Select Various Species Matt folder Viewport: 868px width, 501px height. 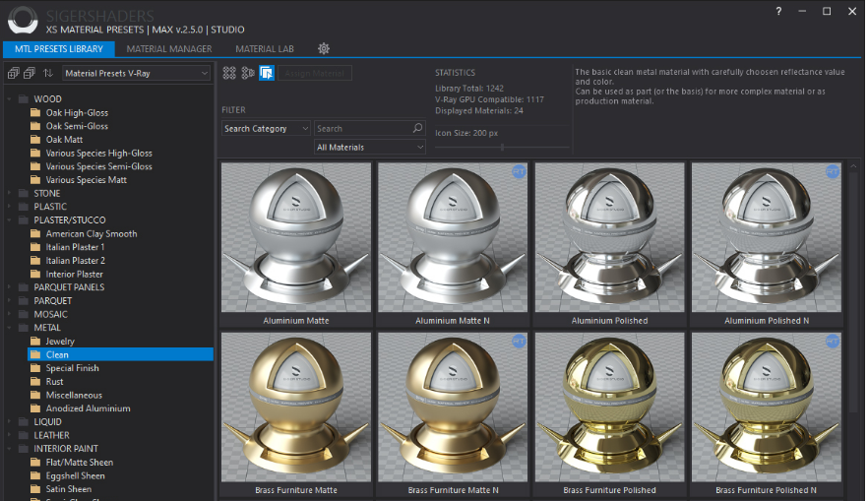click(x=86, y=180)
